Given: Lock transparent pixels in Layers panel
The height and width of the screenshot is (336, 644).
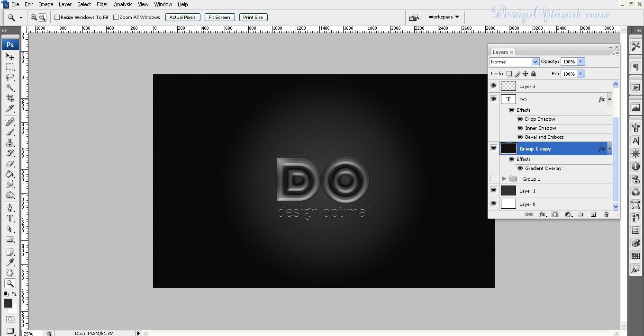Looking at the screenshot, I should point(509,74).
